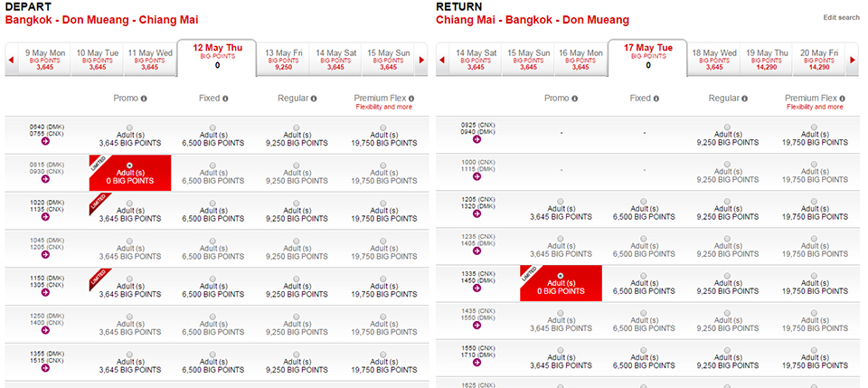Switch return date to 18 May Wed

pos(714,60)
